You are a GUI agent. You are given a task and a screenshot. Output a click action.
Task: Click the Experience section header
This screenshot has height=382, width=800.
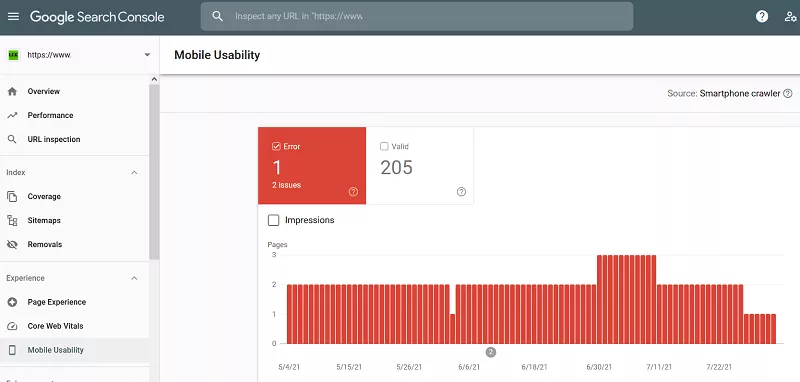(74, 278)
